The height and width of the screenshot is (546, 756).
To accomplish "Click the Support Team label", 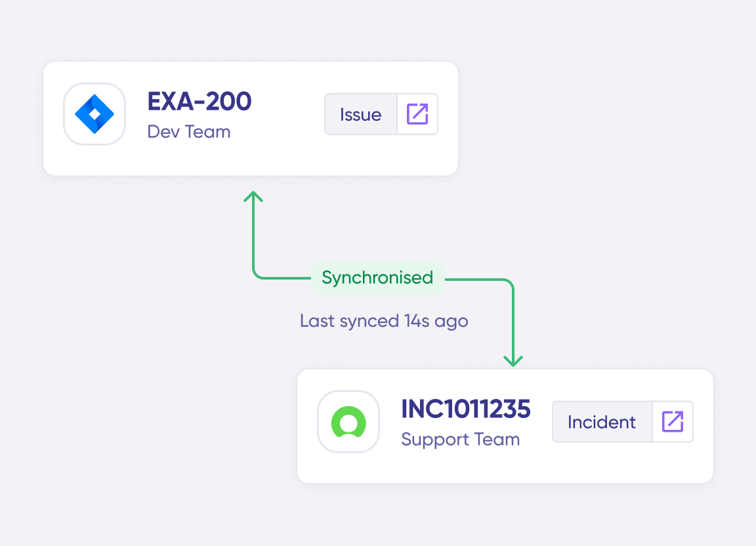I will click(x=460, y=440).
